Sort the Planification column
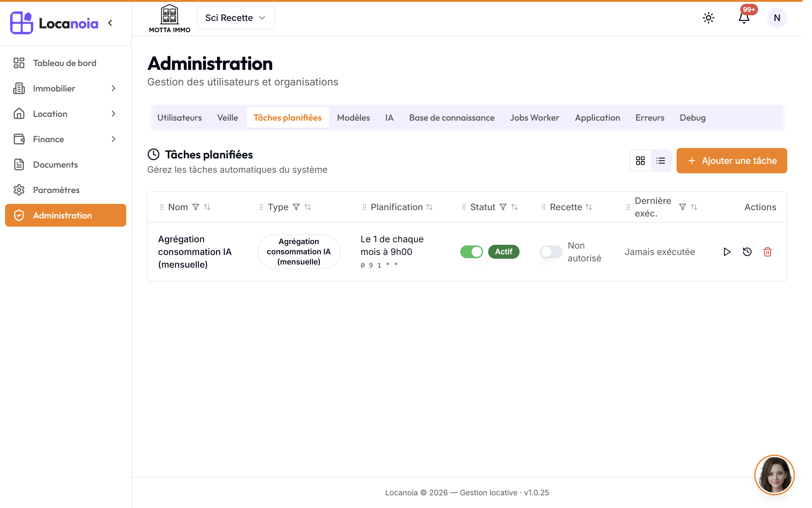Image resolution: width=812 pixels, height=508 pixels. click(429, 207)
